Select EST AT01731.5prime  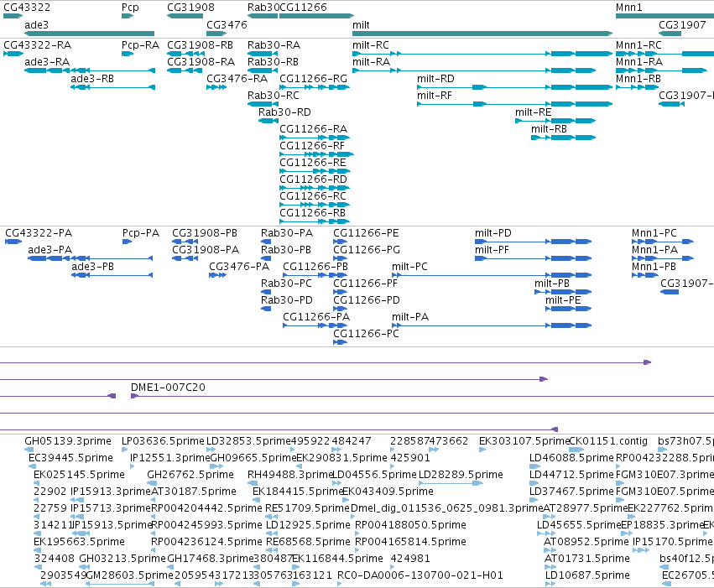[550, 568]
